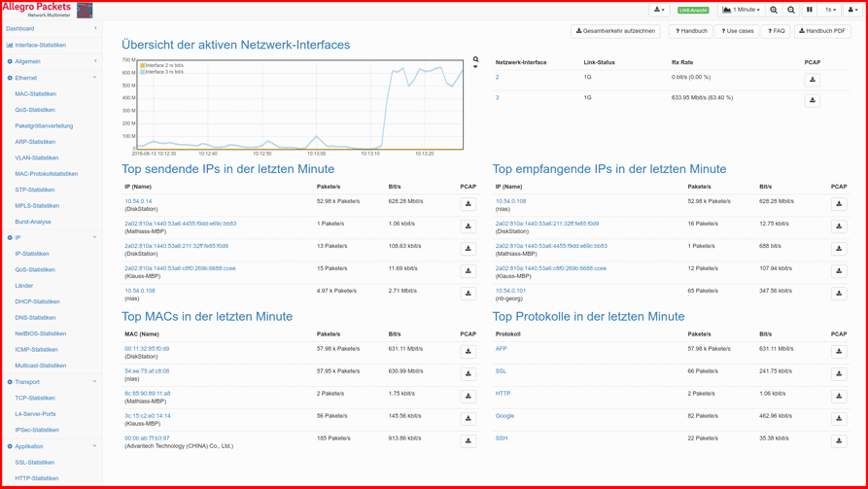868x489 pixels.
Task: Open the 1s refresh interval dropdown
Action: [830, 10]
